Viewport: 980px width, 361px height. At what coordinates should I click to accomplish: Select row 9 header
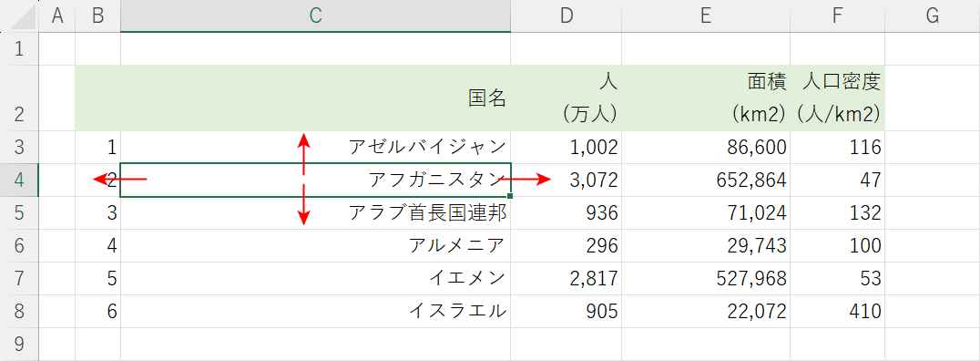19,344
